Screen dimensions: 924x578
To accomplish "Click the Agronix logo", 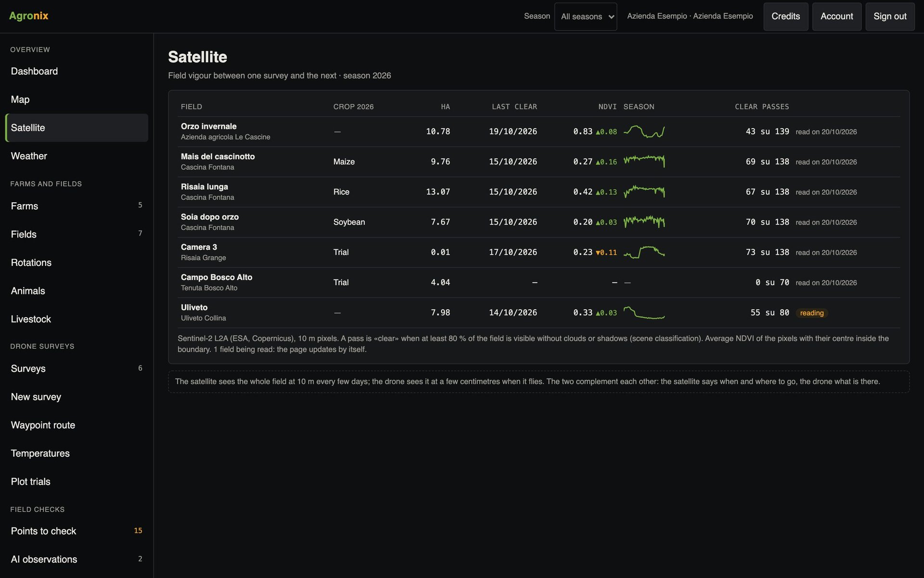I will coord(29,16).
